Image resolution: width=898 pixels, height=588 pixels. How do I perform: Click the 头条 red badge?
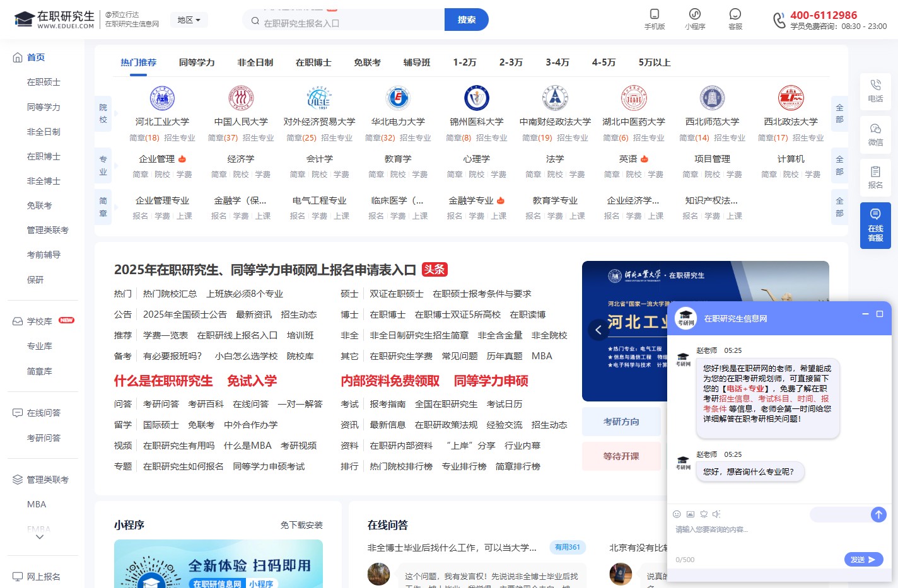pyautogui.click(x=434, y=269)
